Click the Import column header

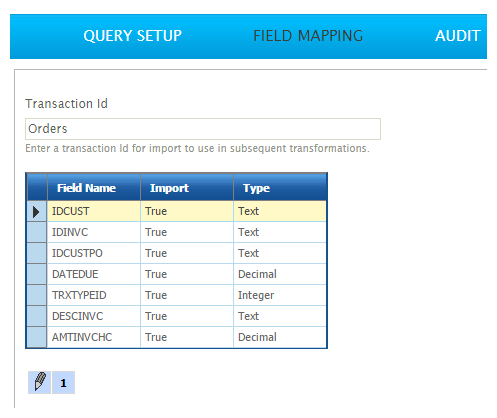pos(187,188)
